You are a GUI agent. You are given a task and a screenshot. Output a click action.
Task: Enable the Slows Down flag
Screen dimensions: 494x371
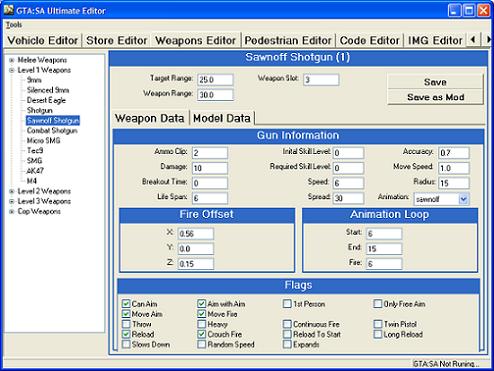click(126, 344)
